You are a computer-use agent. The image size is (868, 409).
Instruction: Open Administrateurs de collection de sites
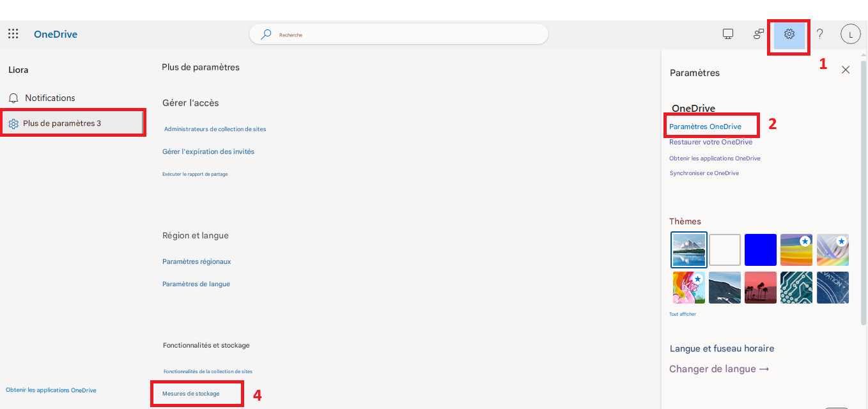(215, 129)
